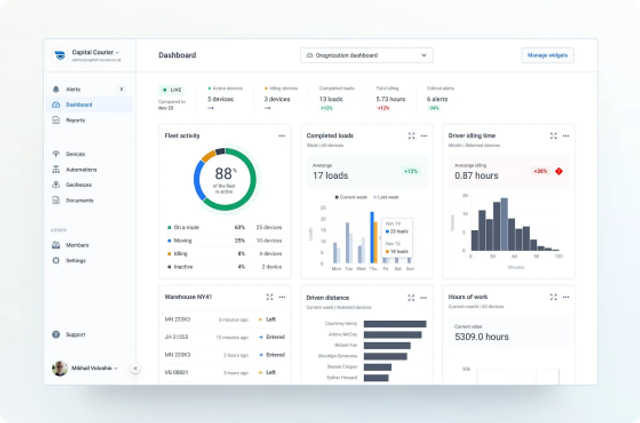The image size is (640, 423).
Task: Open Automations in the sidebar
Action: [x=89, y=169]
